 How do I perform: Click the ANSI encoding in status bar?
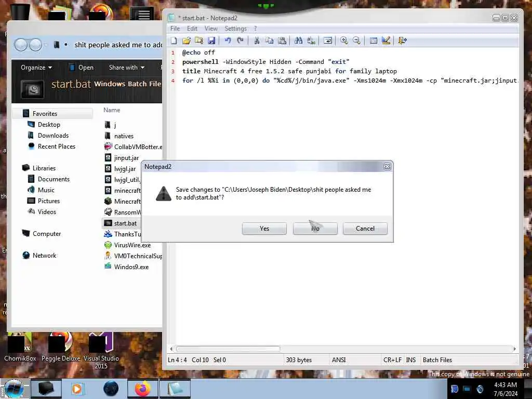(x=339, y=360)
